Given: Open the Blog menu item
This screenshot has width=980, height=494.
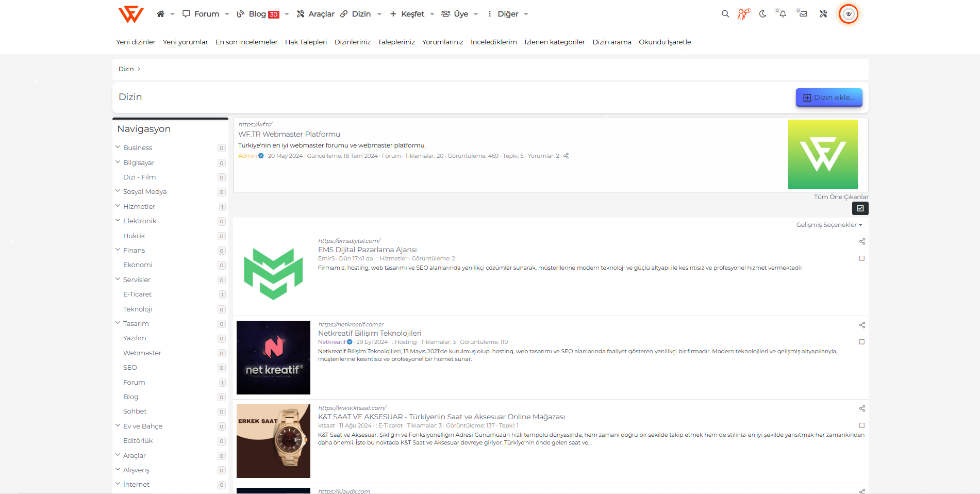Looking at the screenshot, I should click(x=258, y=14).
